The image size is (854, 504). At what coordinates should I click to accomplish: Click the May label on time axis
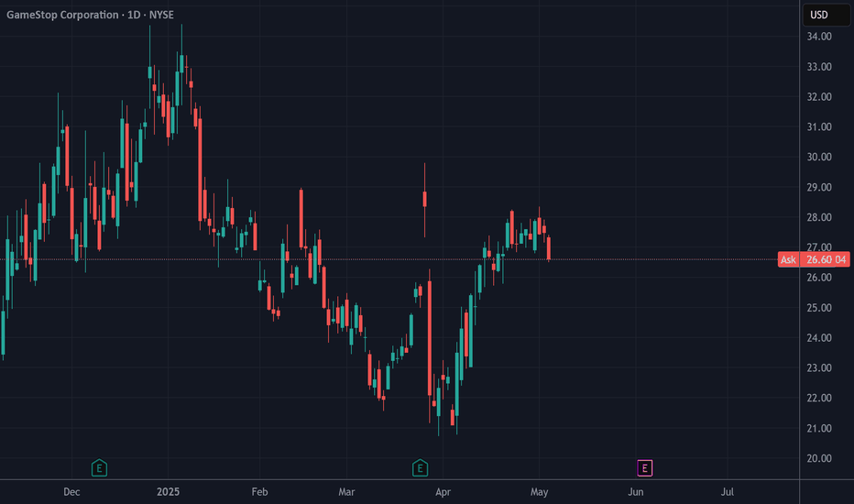coord(539,492)
